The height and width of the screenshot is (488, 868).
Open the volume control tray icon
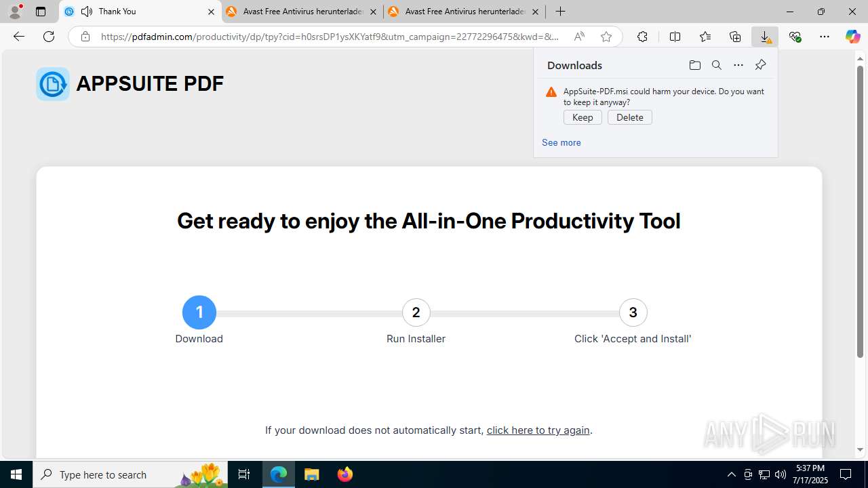781,474
